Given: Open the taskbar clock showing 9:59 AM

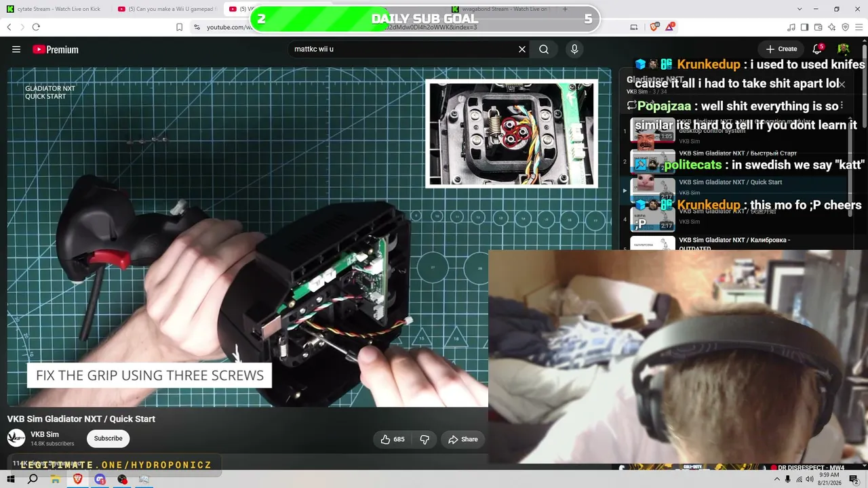Looking at the screenshot, I should click(x=829, y=479).
